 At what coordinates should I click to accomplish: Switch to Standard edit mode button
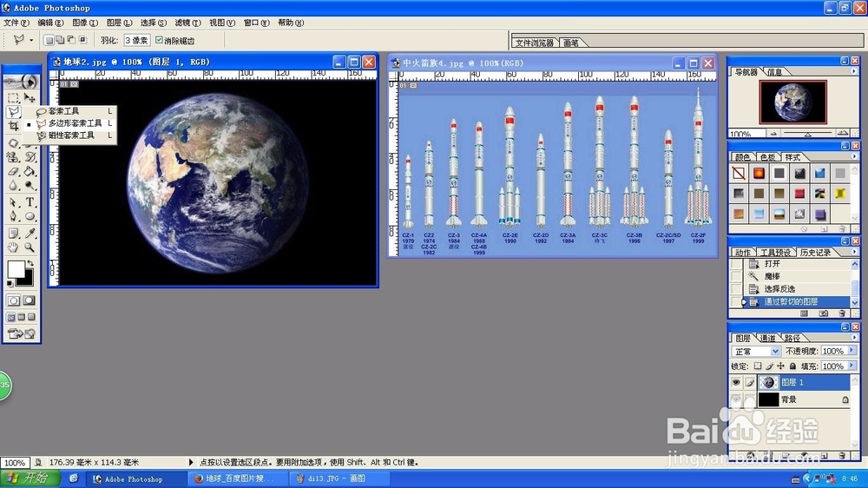[13, 300]
